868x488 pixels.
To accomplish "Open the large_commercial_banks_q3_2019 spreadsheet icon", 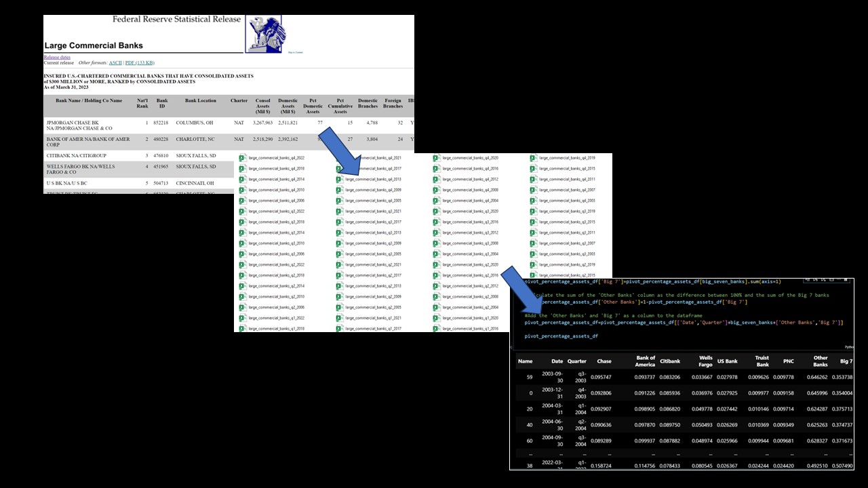I will coord(534,211).
